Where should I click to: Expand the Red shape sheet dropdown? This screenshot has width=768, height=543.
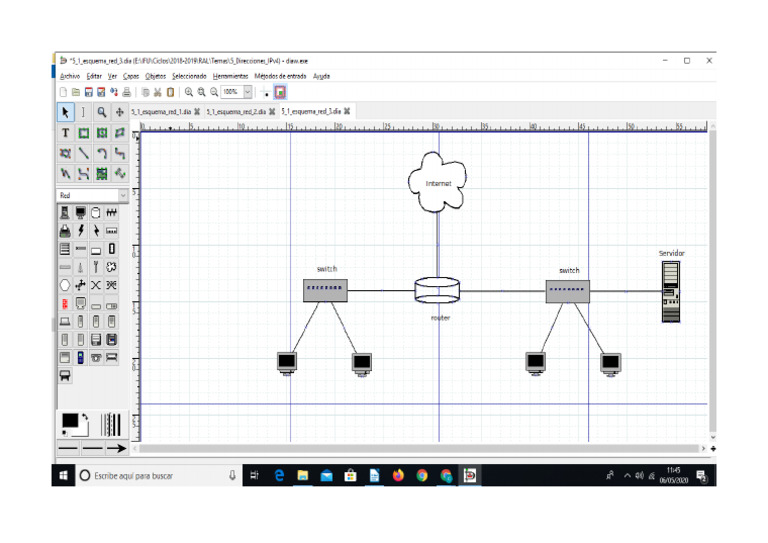[123, 195]
